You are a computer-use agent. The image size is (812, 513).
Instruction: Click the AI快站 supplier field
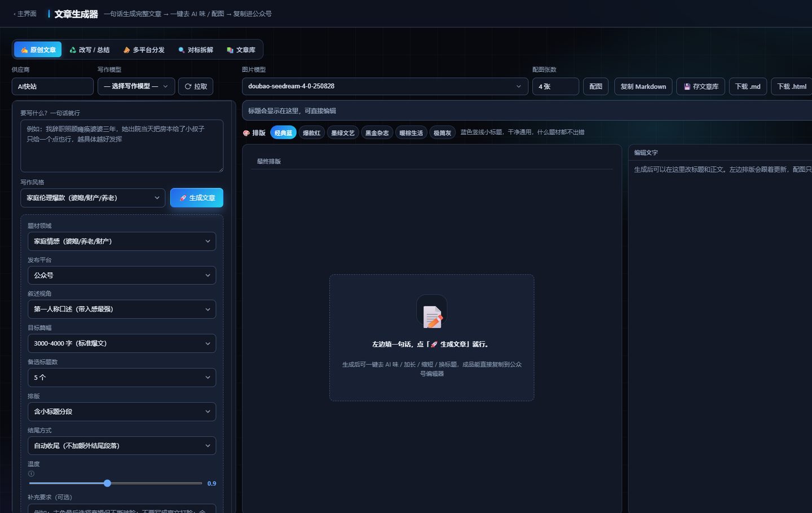click(52, 86)
